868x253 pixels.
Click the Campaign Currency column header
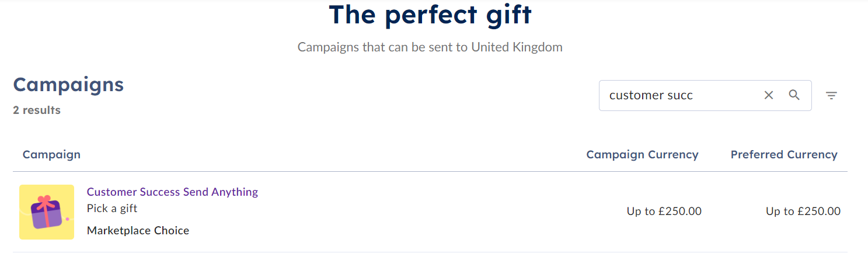tap(642, 155)
